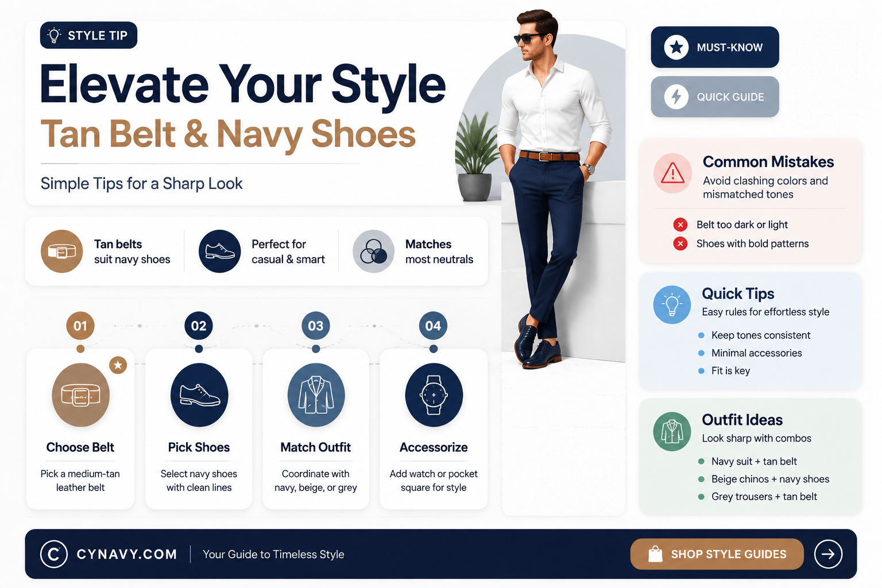Click 'Simple Tips for a Sharp Look' text

pos(141,184)
